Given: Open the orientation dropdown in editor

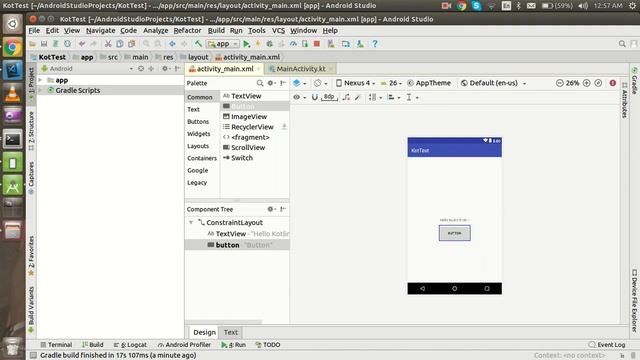Looking at the screenshot, I should tap(320, 83).
